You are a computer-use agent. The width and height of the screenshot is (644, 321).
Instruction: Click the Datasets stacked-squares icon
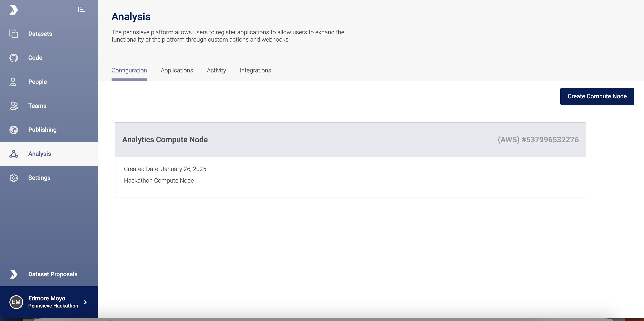[x=14, y=34]
